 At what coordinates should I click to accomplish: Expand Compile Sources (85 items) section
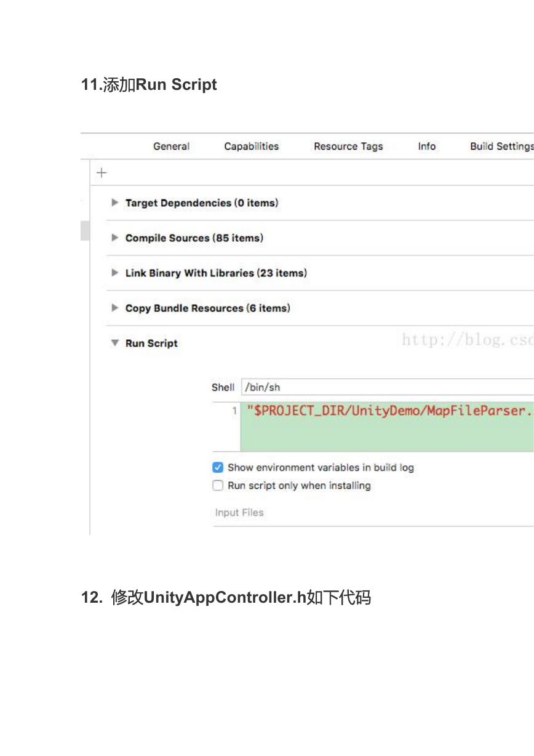pyautogui.click(x=114, y=238)
